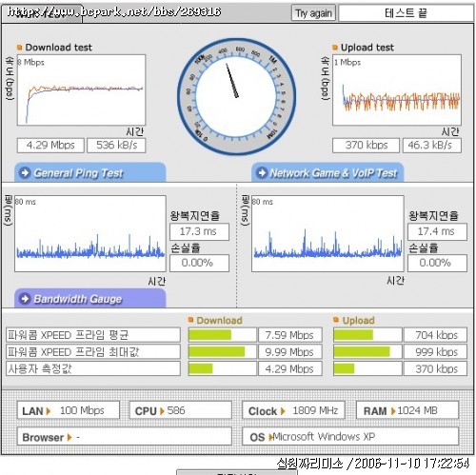
Task: Click the Network Game ping latency graph
Action: 327,233
